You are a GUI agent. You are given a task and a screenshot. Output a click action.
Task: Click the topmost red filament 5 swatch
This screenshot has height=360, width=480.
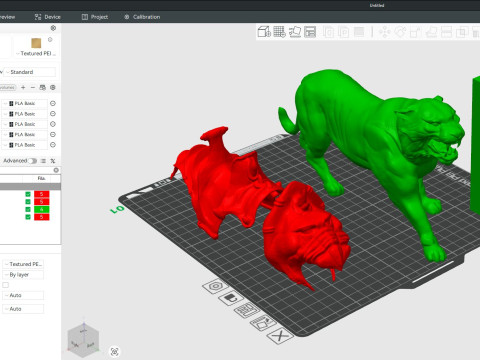coord(42,194)
